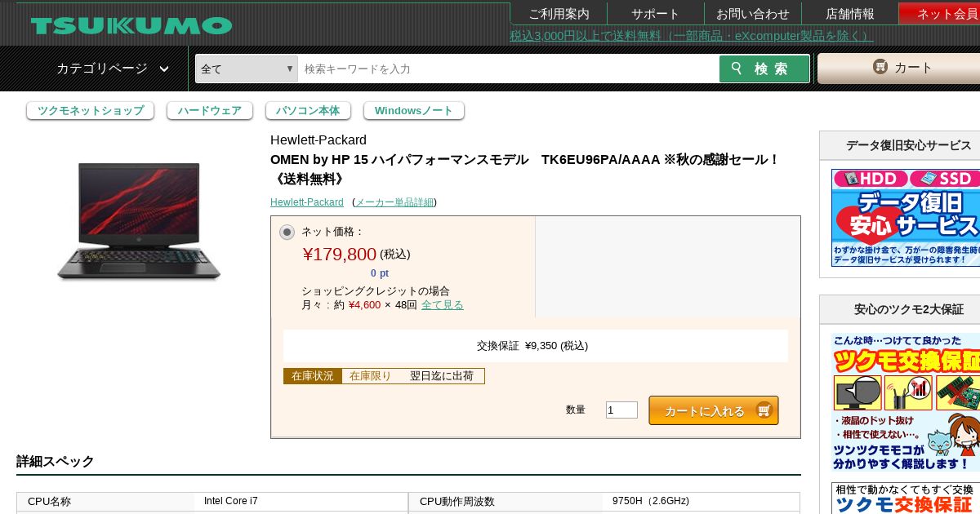Open ネット会員 menu item
The width and height of the screenshot is (980, 514).
tap(940, 14)
